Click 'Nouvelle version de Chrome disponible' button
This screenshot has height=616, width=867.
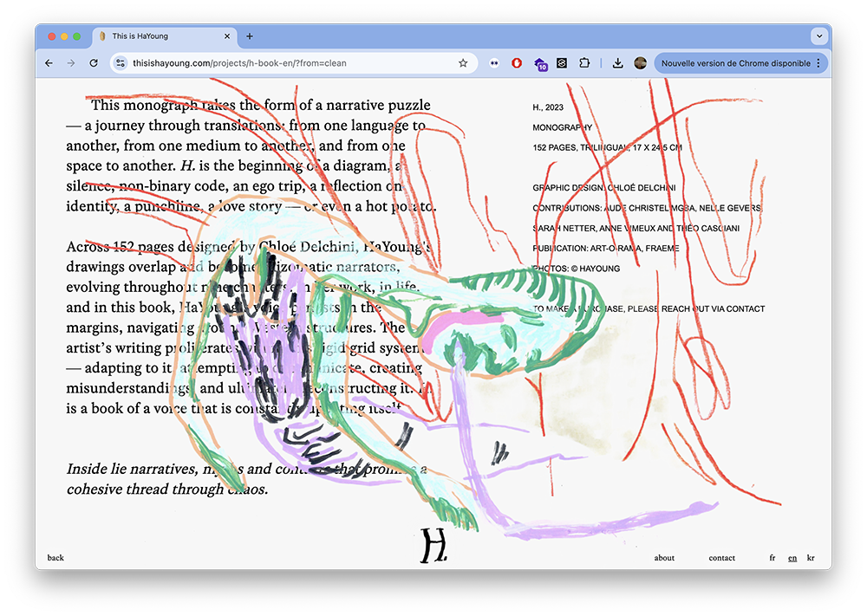tap(735, 63)
